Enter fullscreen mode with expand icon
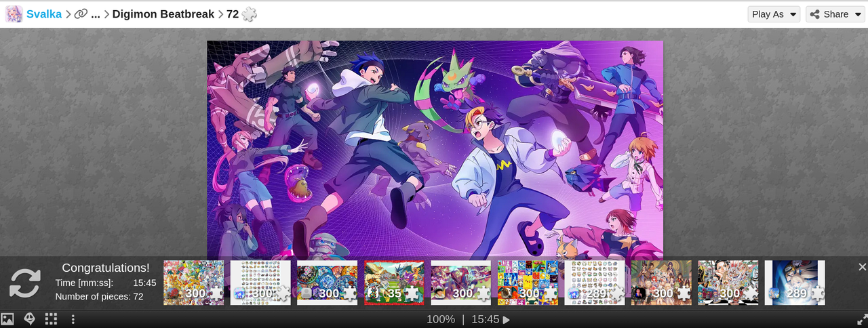The width and height of the screenshot is (868, 328). coord(861,319)
